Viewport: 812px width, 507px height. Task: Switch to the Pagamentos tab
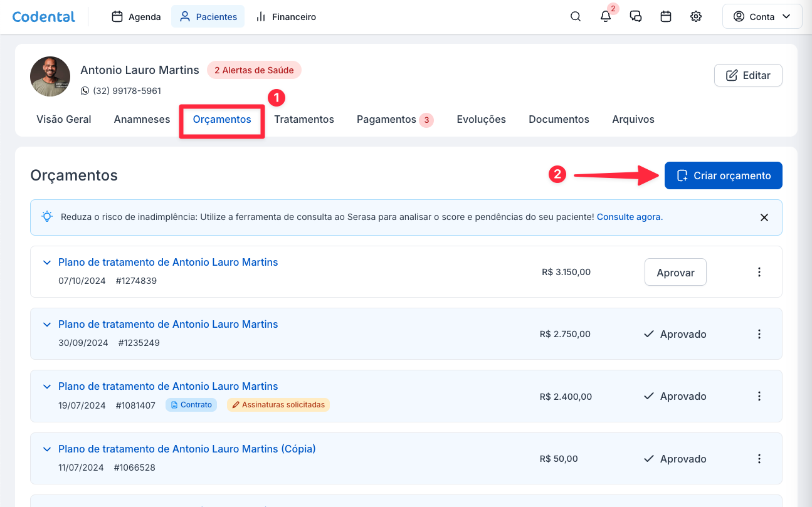[x=386, y=119]
